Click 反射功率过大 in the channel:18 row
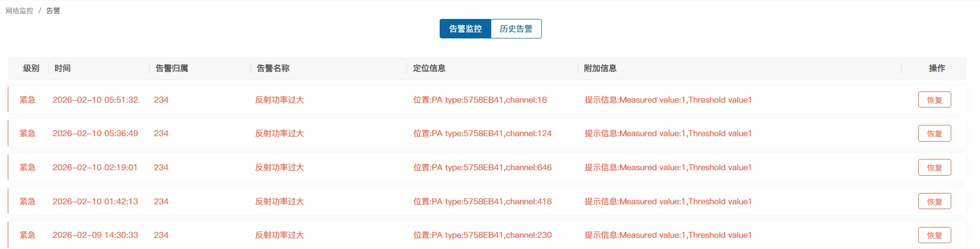This screenshot has height=249, width=980. 280,100
